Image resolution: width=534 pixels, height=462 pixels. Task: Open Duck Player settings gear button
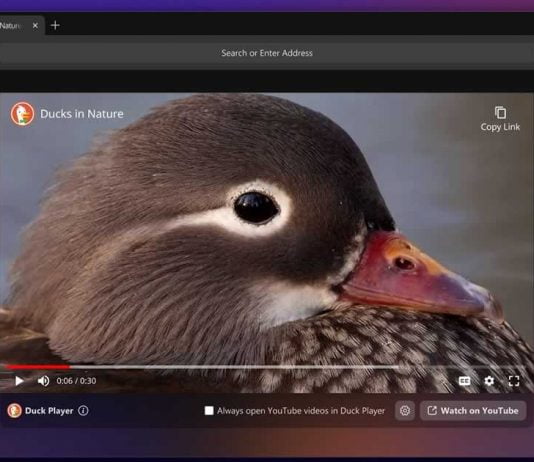point(405,411)
